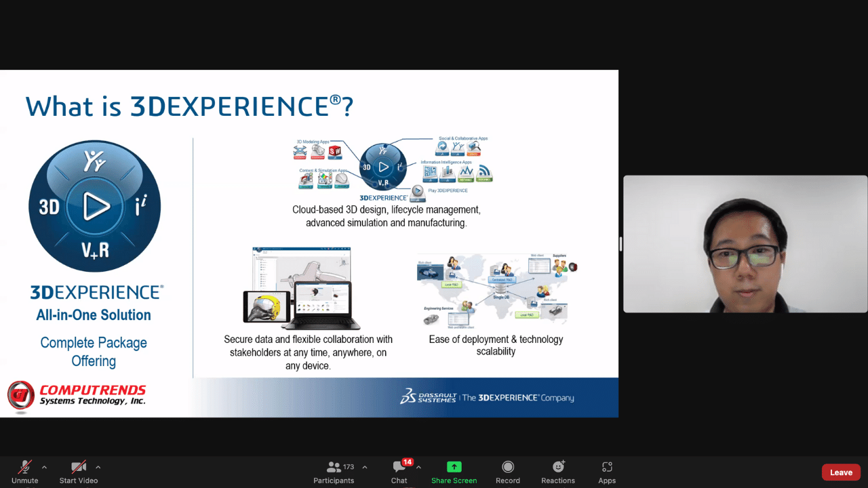Screen dimensions: 868x488
Task: Click the Dassault Systèmes logo on the slide
Action: [429, 397]
